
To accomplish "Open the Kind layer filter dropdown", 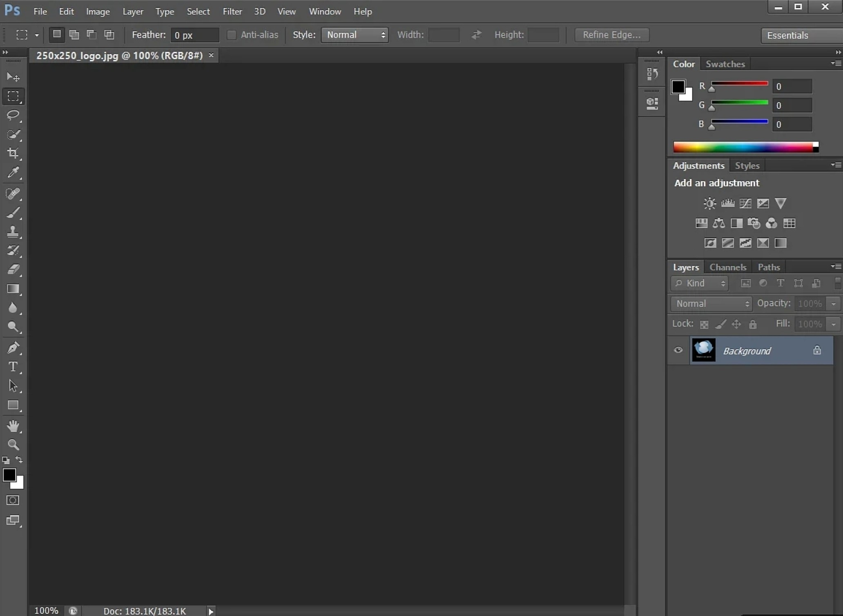I will click(x=699, y=283).
